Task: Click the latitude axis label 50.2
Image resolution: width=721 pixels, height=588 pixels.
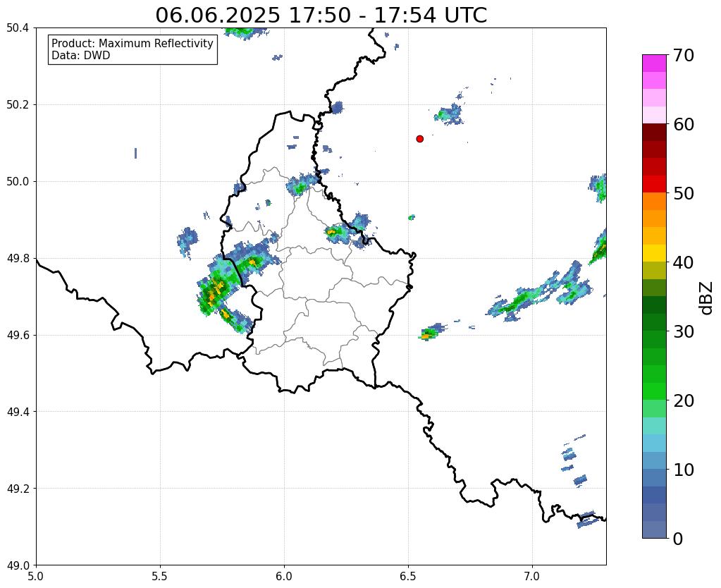Action: click(18, 104)
